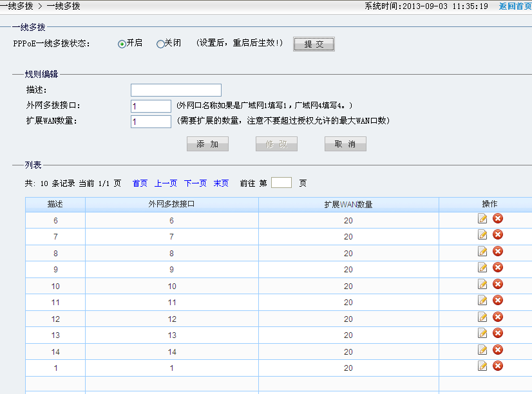Open edit for row 12
Viewport: 532px width, 394px height.
pos(482,317)
